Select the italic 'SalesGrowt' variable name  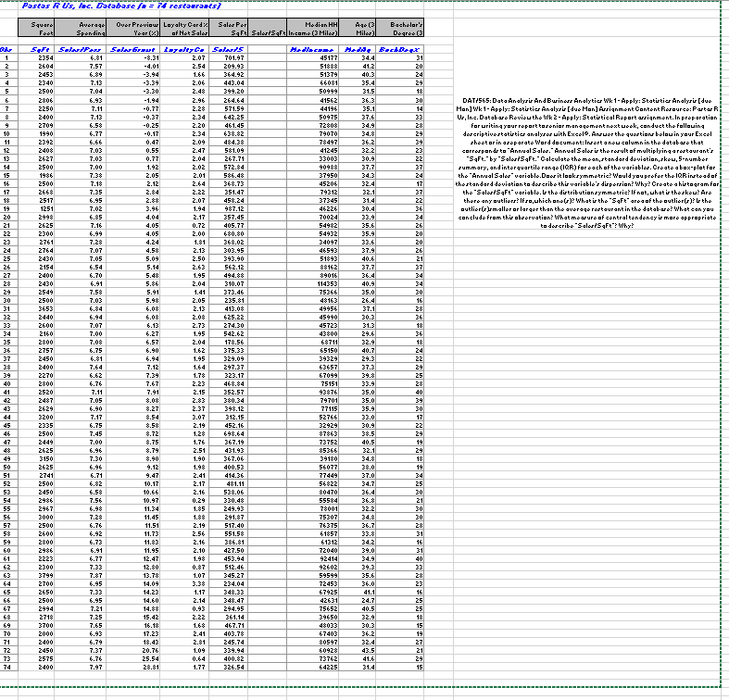[x=133, y=50]
